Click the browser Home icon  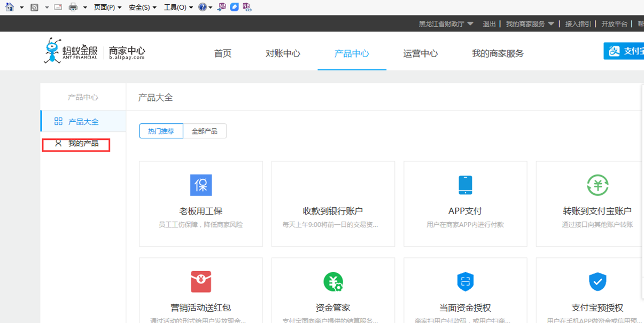(x=9, y=7)
